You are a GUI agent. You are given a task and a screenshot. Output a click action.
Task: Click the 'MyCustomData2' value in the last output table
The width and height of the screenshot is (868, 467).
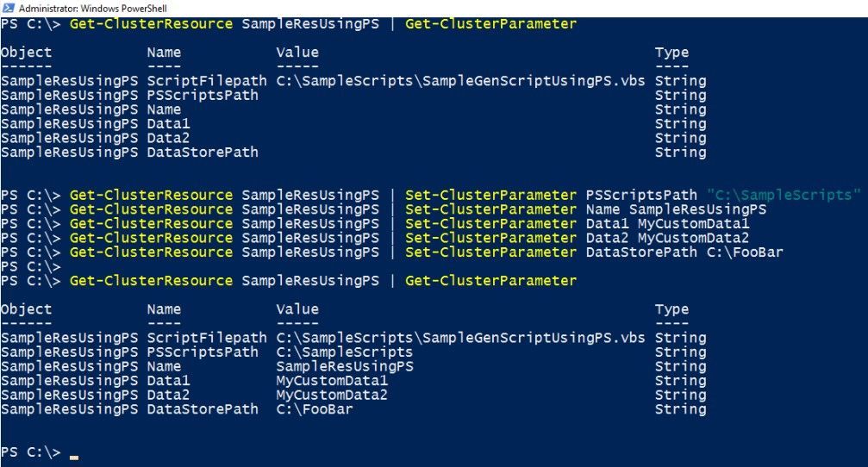(x=332, y=395)
